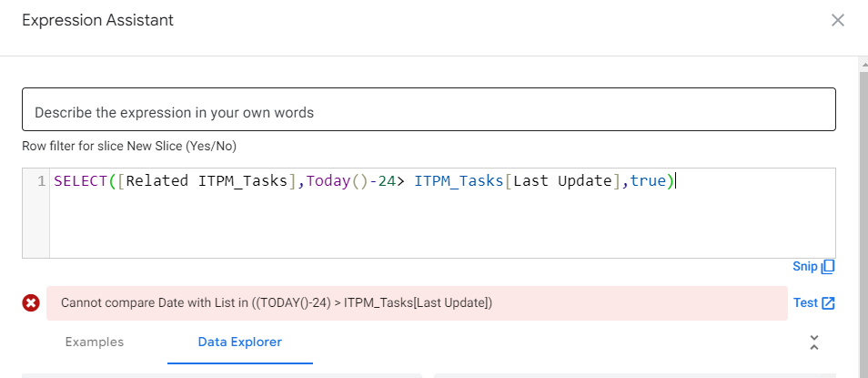Click the scrollbar up arrow
This screenshot has width=868, height=378.
click(863, 65)
